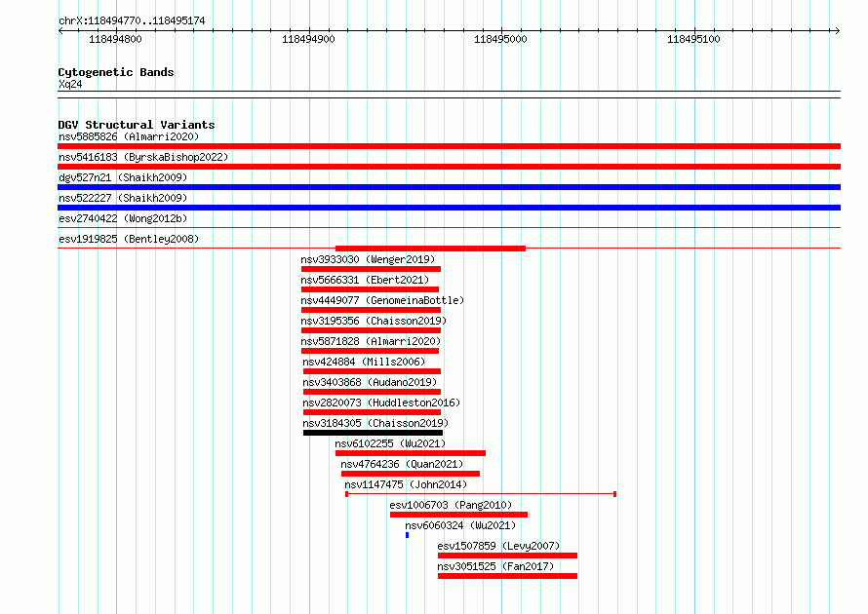Select the red bar of nsv4764236

click(411, 474)
